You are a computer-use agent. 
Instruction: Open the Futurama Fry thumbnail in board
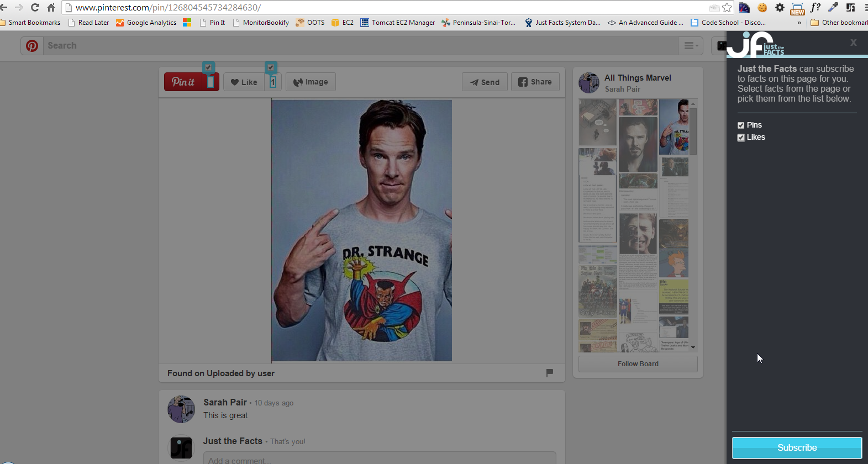click(x=674, y=263)
